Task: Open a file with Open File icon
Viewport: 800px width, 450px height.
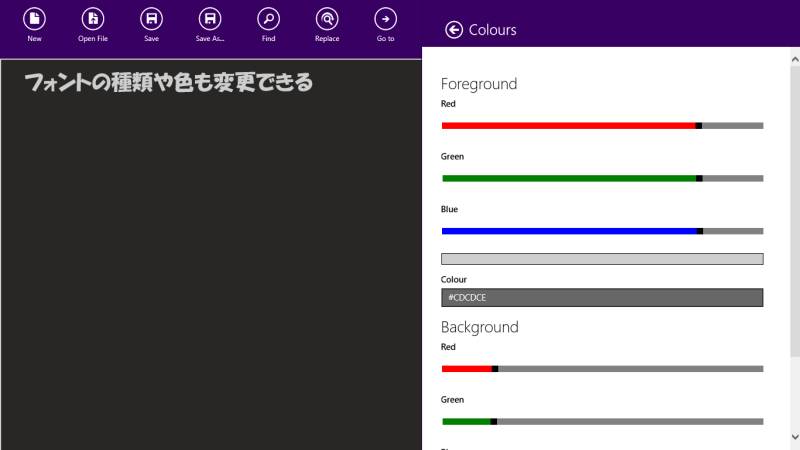Action: [93, 19]
